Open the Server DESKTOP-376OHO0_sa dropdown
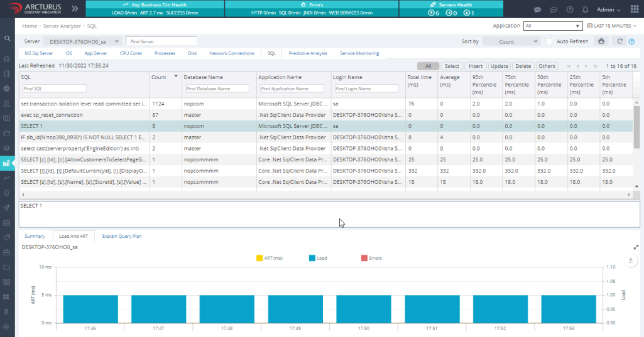Image resolution: width=644 pixels, height=337 pixels. pos(82,41)
